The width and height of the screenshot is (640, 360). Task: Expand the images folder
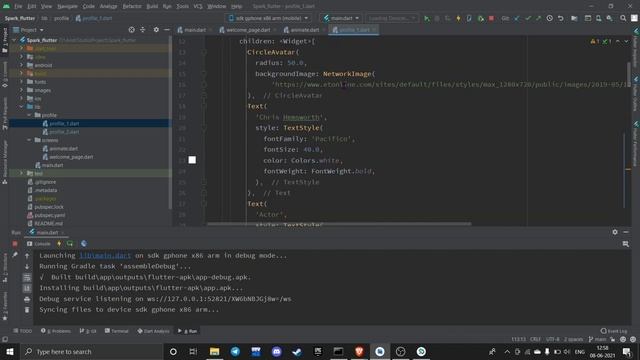point(22,90)
